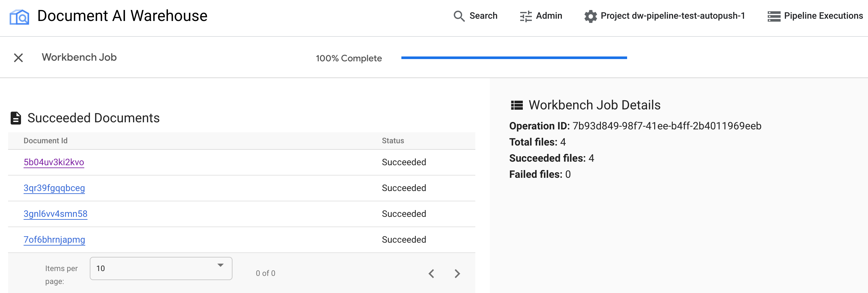Screen dimensions: 868x293
Task: Click the Workbench Job Details list icon
Action: coord(517,106)
